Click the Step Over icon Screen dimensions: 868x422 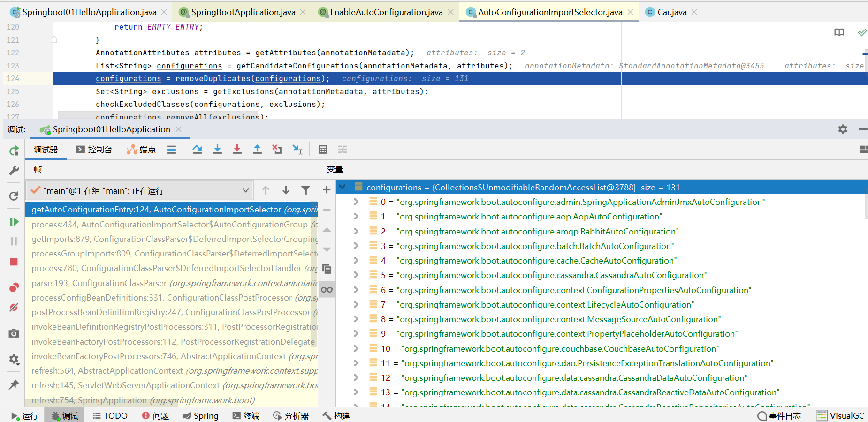pyautogui.click(x=197, y=149)
